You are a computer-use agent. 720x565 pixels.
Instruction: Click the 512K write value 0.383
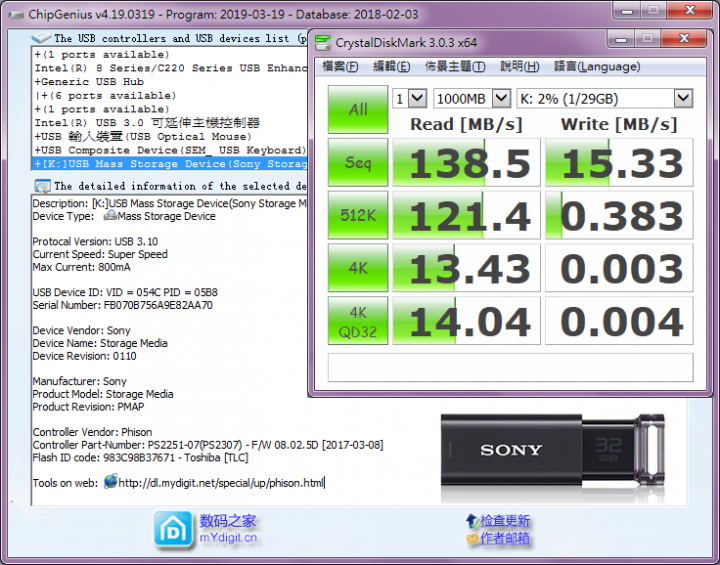click(619, 215)
